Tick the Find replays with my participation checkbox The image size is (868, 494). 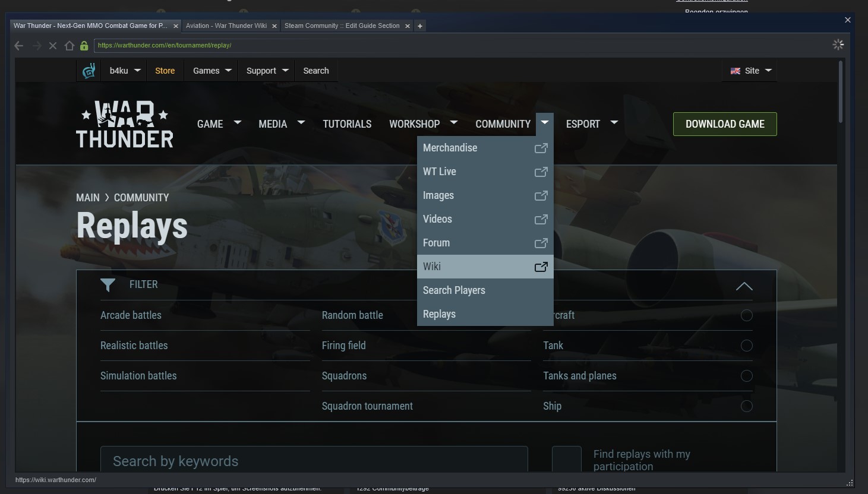pos(566,460)
